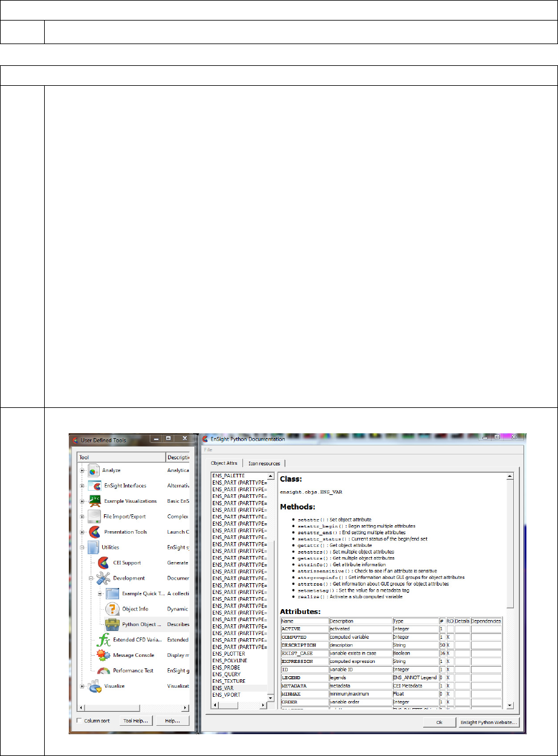Viewport: 558px width, 756px height.
Task: Click the Message Console tree row label
Action: tap(134, 655)
